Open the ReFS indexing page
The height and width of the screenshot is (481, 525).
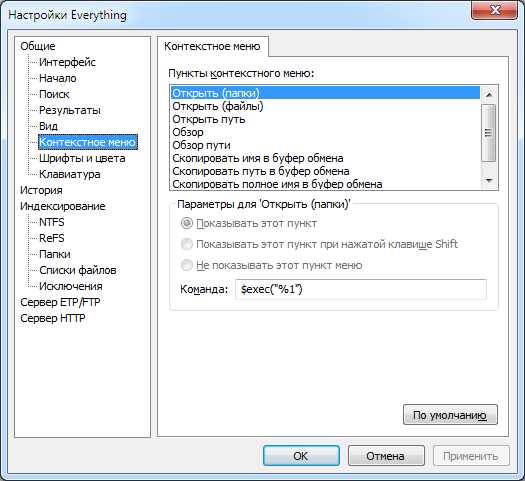52,238
